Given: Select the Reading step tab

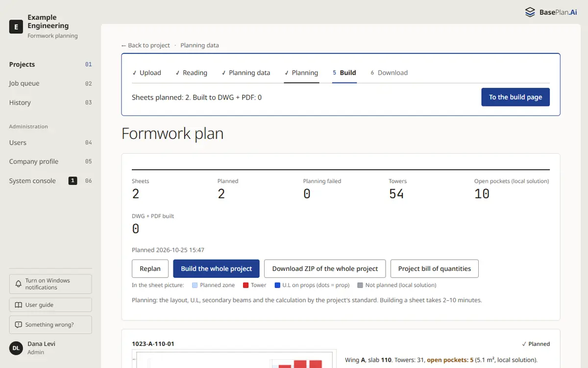Looking at the screenshot, I should click(x=191, y=73).
